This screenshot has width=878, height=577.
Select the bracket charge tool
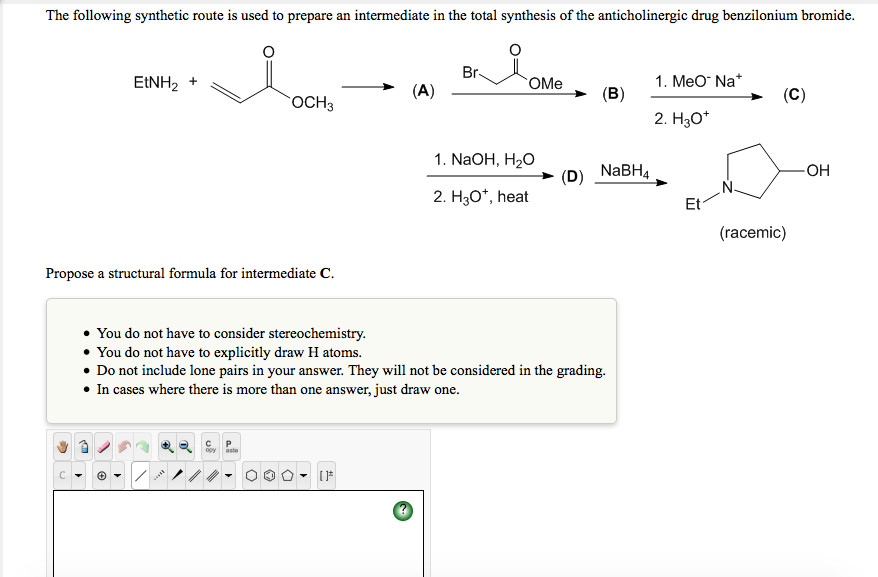[325, 474]
